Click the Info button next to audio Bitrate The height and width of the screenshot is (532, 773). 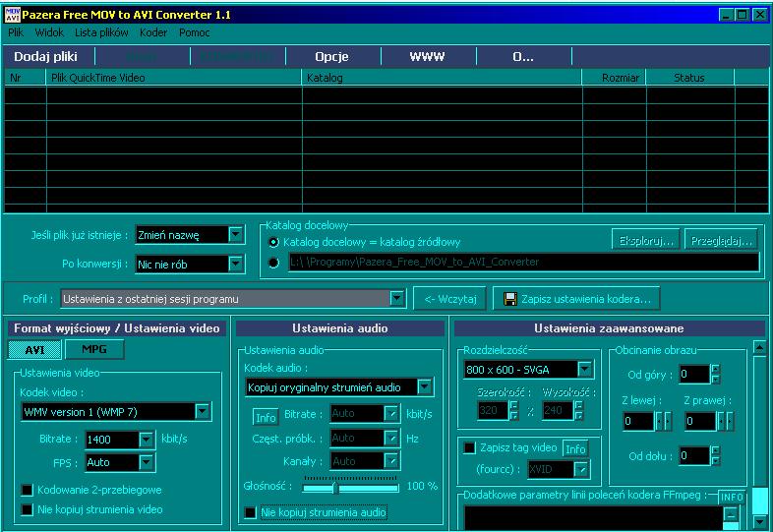(266, 417)
